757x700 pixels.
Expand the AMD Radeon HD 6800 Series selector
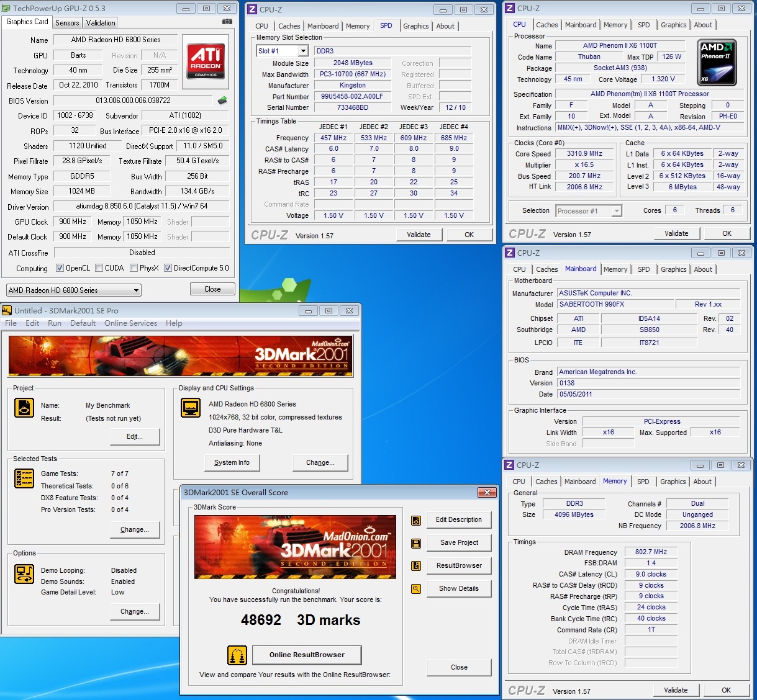pos(136,290)
